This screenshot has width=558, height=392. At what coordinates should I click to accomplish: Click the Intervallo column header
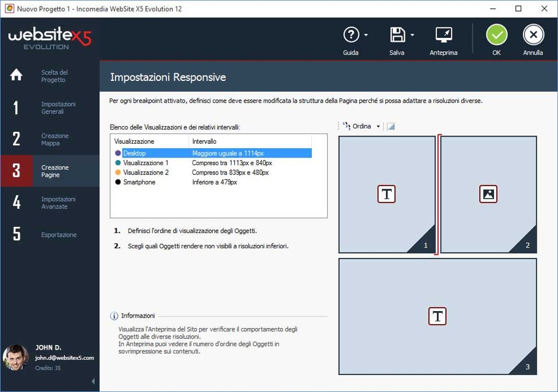pyautogui.click(x=250, y=141)
